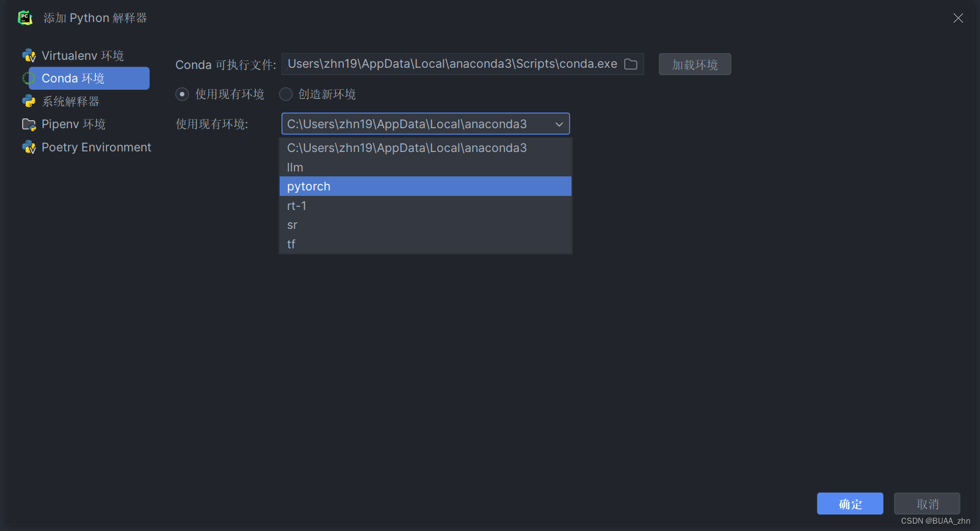This screenshot has height=531, width=980.
Task: Confirm with the 确定 button
Action: click(x=850, y=504)
